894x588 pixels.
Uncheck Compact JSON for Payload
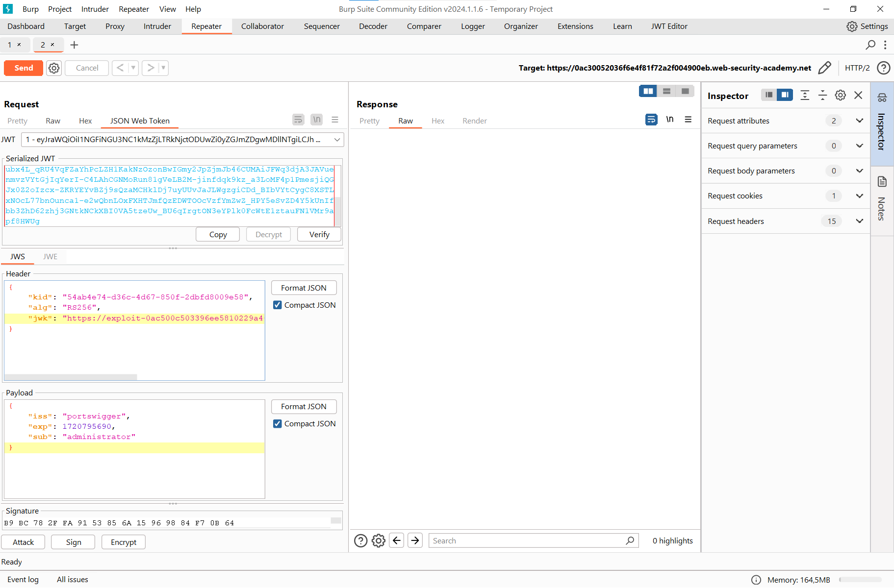tap(278, 423)
